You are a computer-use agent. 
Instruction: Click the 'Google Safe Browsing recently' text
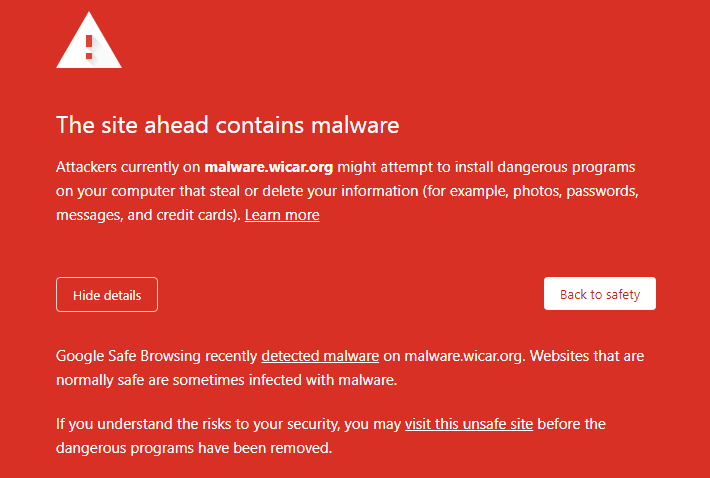point(157,355)
